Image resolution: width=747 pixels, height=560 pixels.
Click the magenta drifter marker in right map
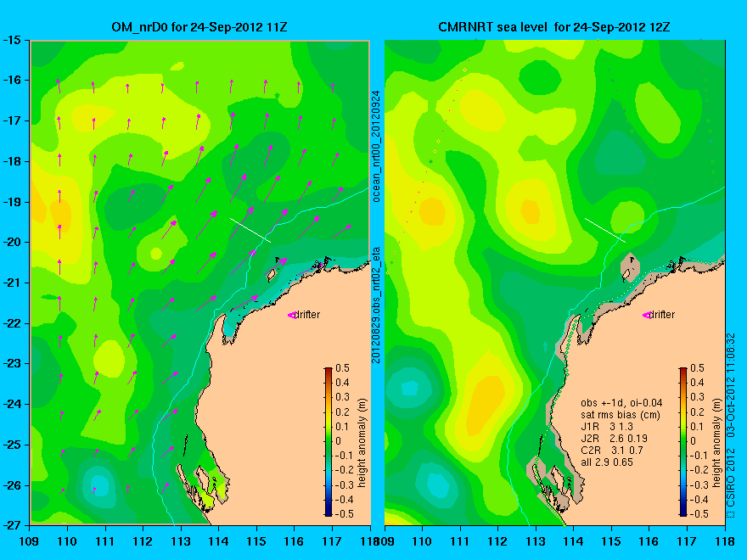pos(647,315)
